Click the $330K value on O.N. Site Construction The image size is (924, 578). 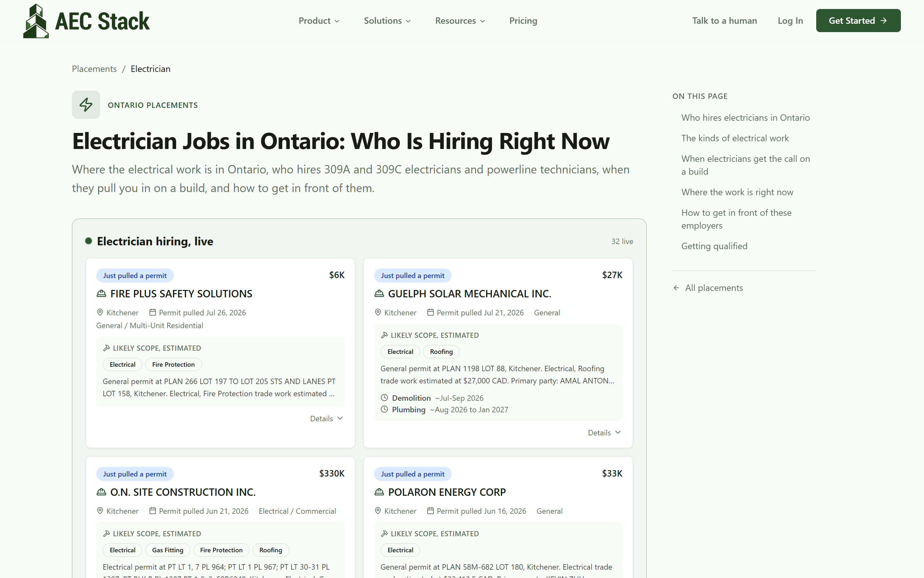point(332,474)
